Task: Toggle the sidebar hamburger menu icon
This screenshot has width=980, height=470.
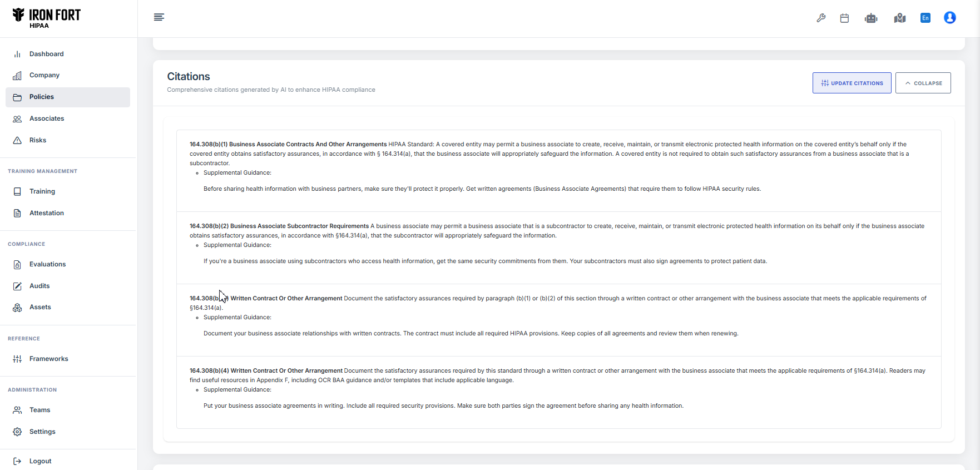Action: pyautogui.click(x=159, y=17)
